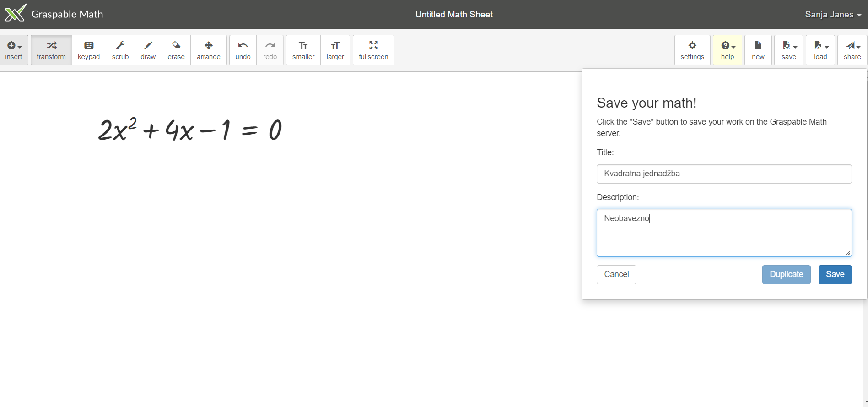
Task: Click the blue Save button
Action: click(835, 274)
